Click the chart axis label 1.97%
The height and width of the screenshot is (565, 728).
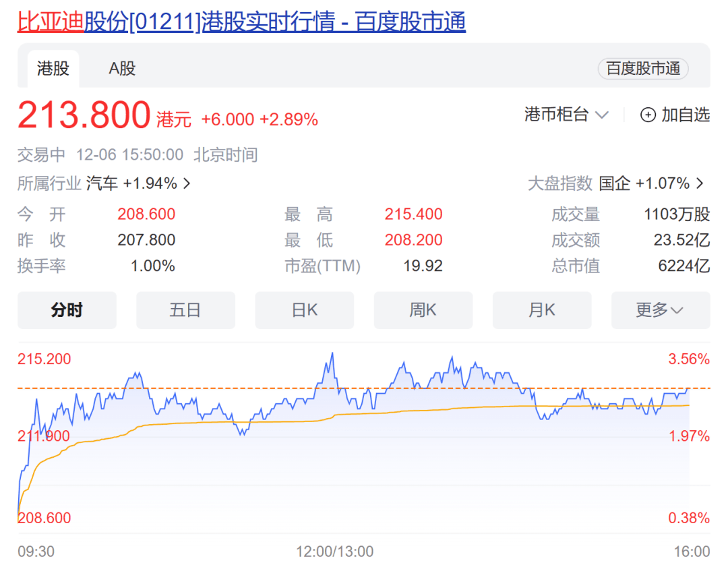[x=689, y=436]
